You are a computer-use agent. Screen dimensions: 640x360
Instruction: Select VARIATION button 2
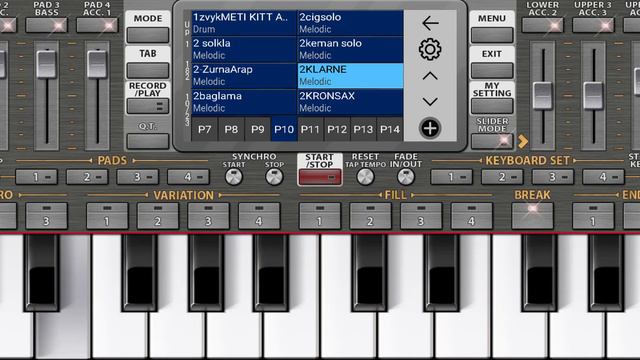[158, 216]
